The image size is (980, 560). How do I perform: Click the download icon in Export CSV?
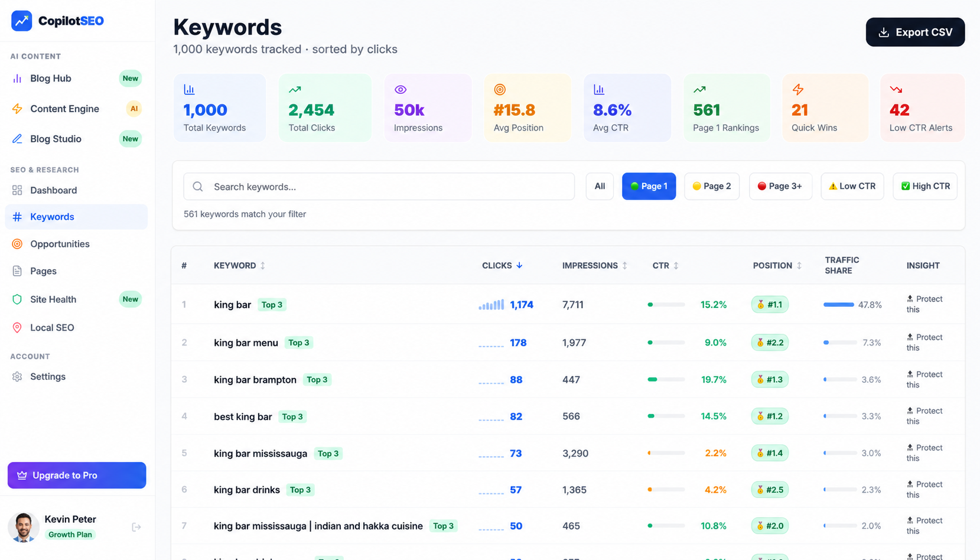884,32
